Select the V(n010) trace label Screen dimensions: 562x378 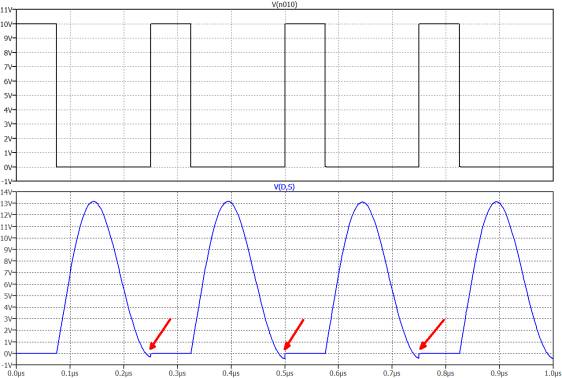pos(285,4)
